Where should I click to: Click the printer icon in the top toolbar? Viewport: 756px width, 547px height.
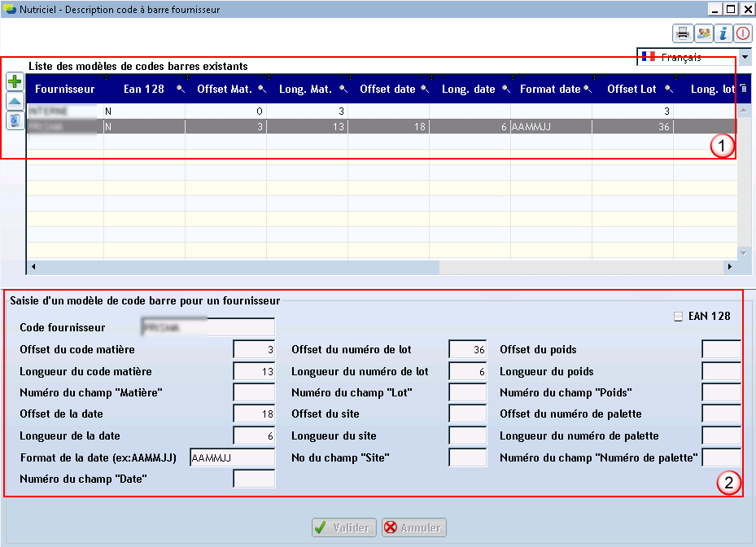tap(683, 33)
